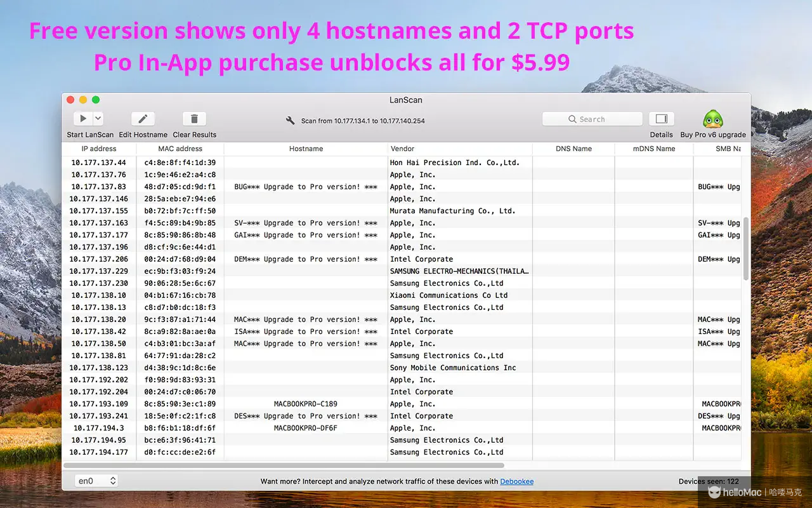The width and height of the screenshot is (812, 508).
Task: Click the scan range text 10.177.134.1 to 10.177.140.254
Action: [363, 121]
